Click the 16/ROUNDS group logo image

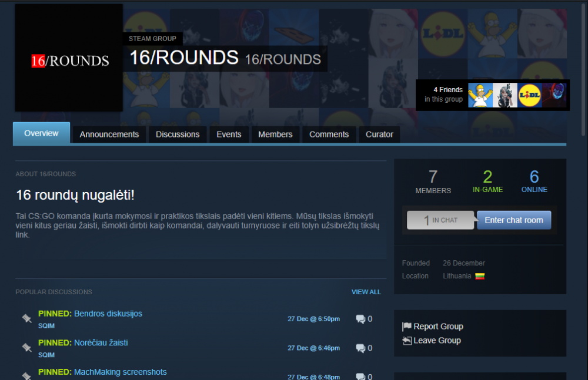[69, 58]
